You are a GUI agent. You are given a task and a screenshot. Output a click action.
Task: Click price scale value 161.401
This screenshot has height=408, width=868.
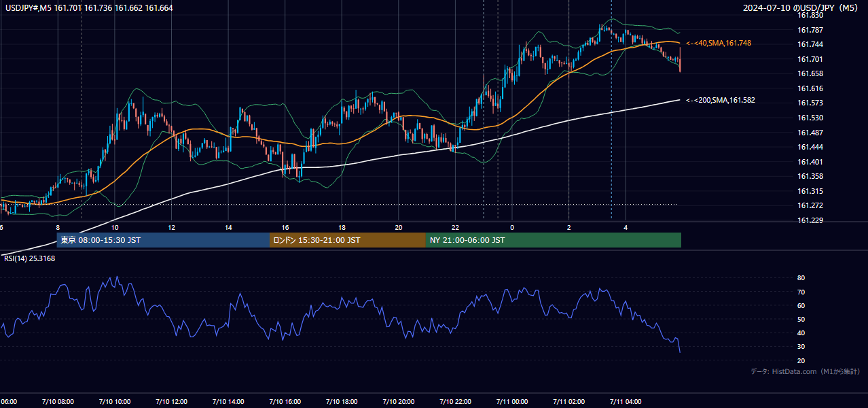click(x=810, y=162)
